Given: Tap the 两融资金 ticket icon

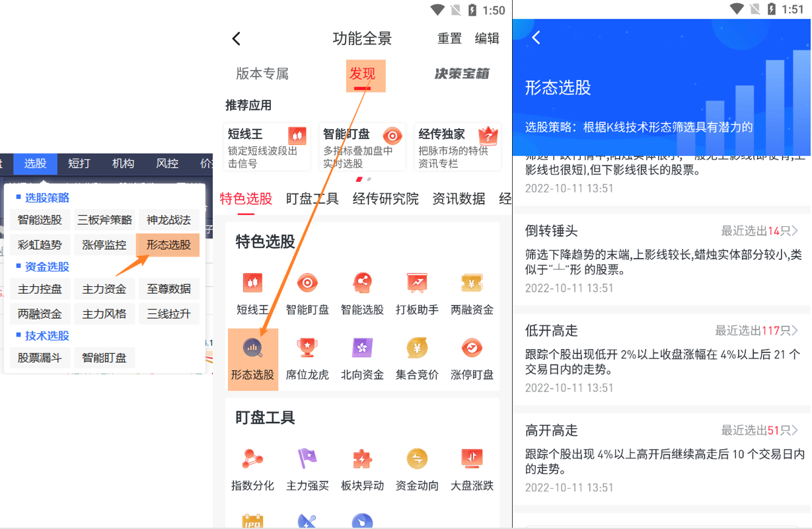Looking at the screenshot, I should [472, 284].
